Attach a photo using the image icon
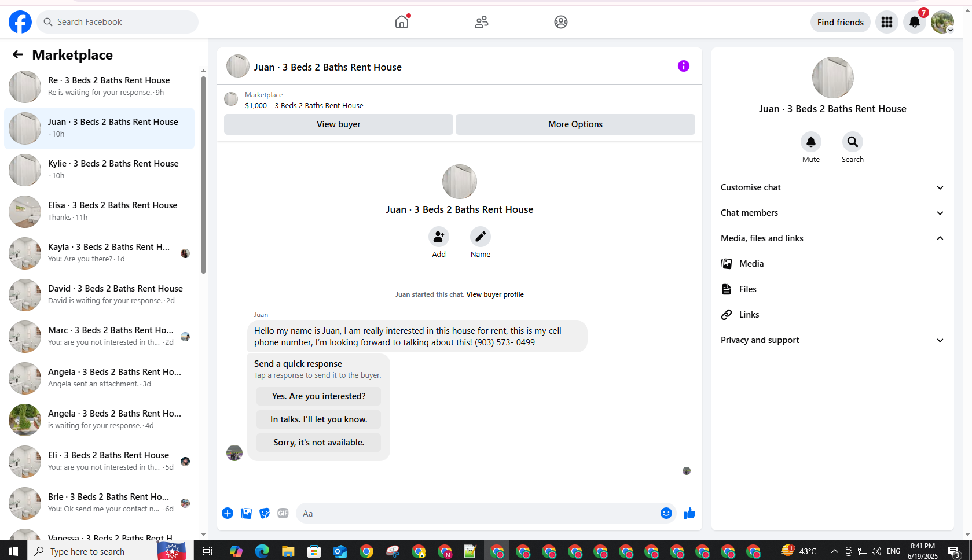 point(246,513)
